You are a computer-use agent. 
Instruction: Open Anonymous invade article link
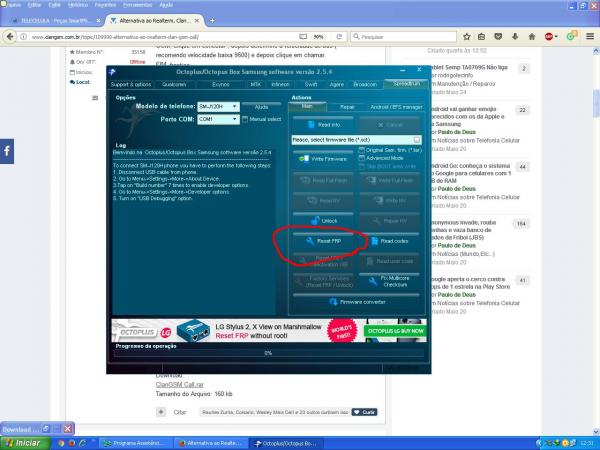[x=462, y=230]
